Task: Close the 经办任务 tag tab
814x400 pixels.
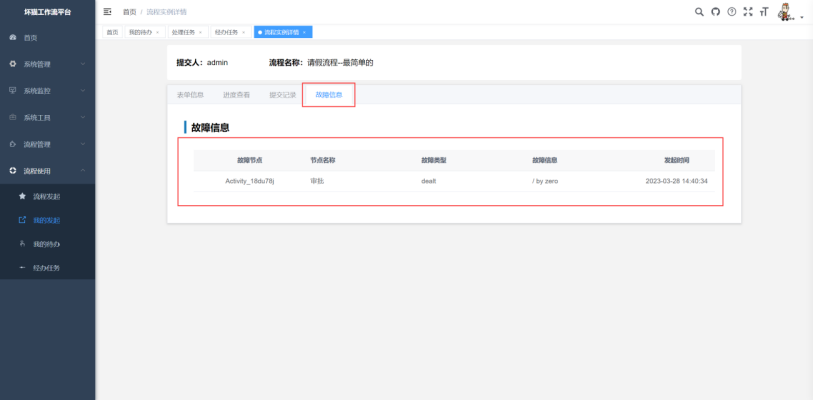Action: click(243, 32)
